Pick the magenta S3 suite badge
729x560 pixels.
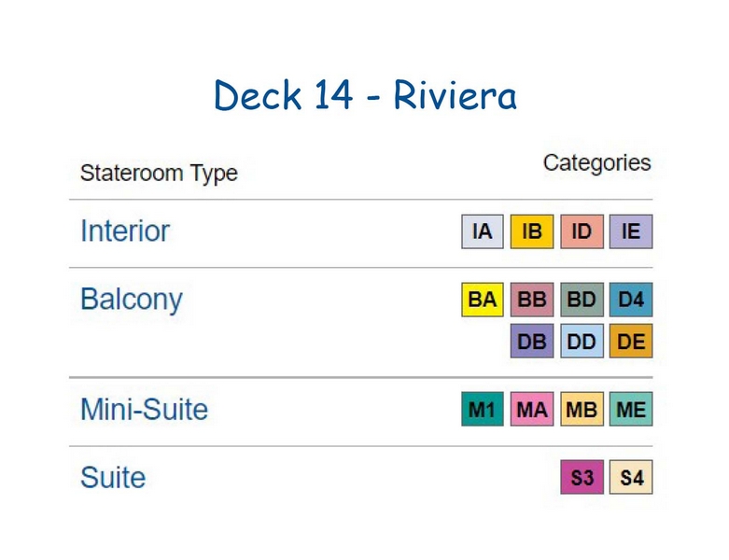point(582,477)
